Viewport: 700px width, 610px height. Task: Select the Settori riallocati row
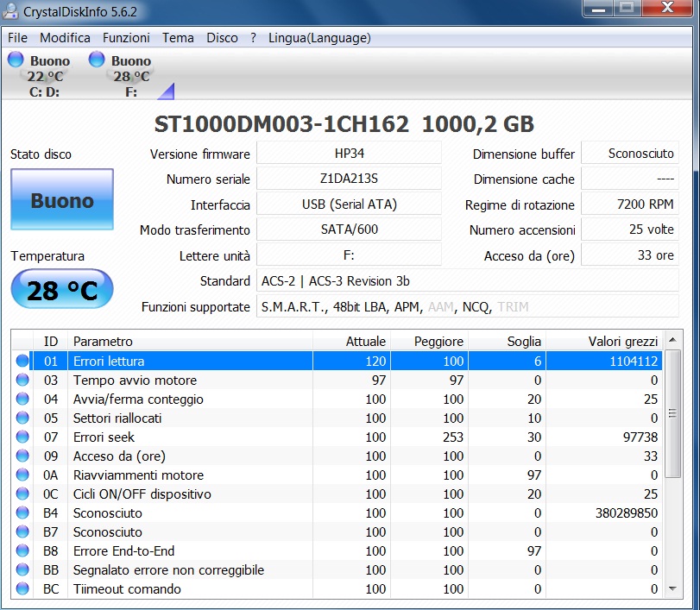(337, 418)
